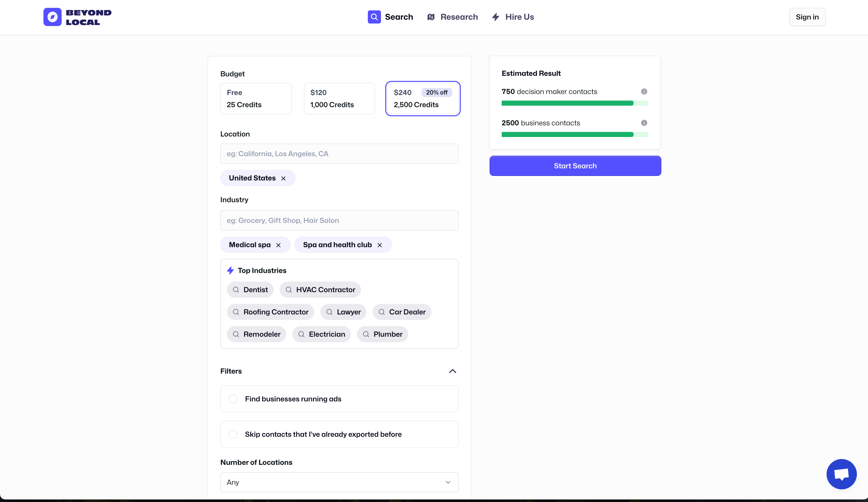Open the Number of Locations dropdown
Screen dimensions: 868x502
pos(339,482)
